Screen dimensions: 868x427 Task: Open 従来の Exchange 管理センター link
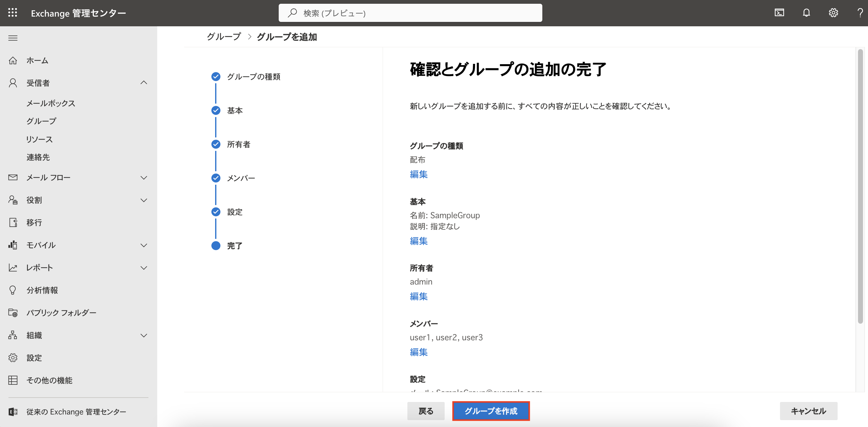[x=76, y=412]
